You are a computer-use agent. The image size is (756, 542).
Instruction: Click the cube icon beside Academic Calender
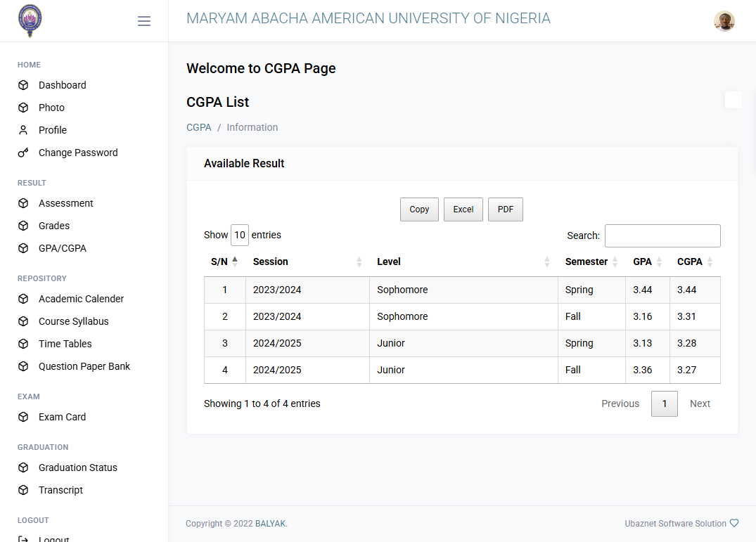click(x=23, y=299)
